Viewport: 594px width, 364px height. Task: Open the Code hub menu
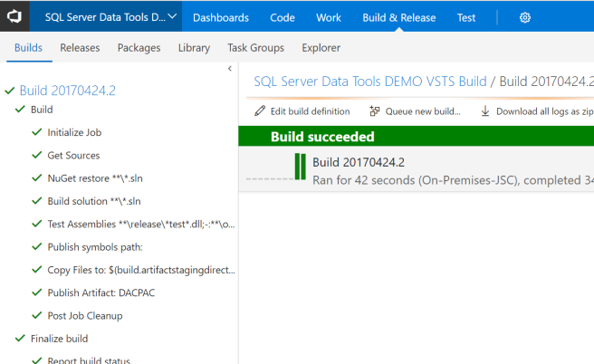(282, 17)
